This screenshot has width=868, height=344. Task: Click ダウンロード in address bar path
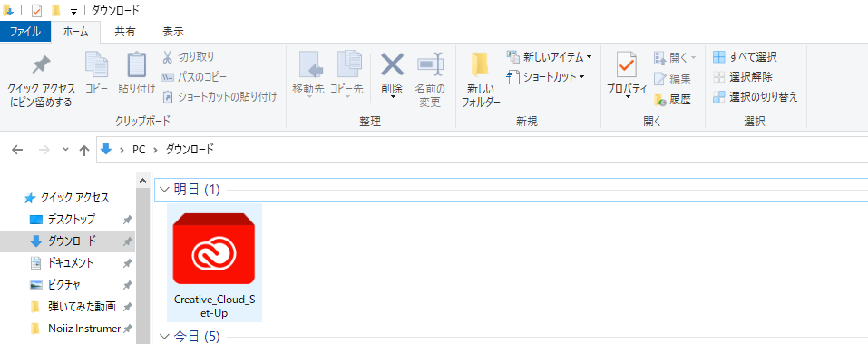[x=190, y=150]
